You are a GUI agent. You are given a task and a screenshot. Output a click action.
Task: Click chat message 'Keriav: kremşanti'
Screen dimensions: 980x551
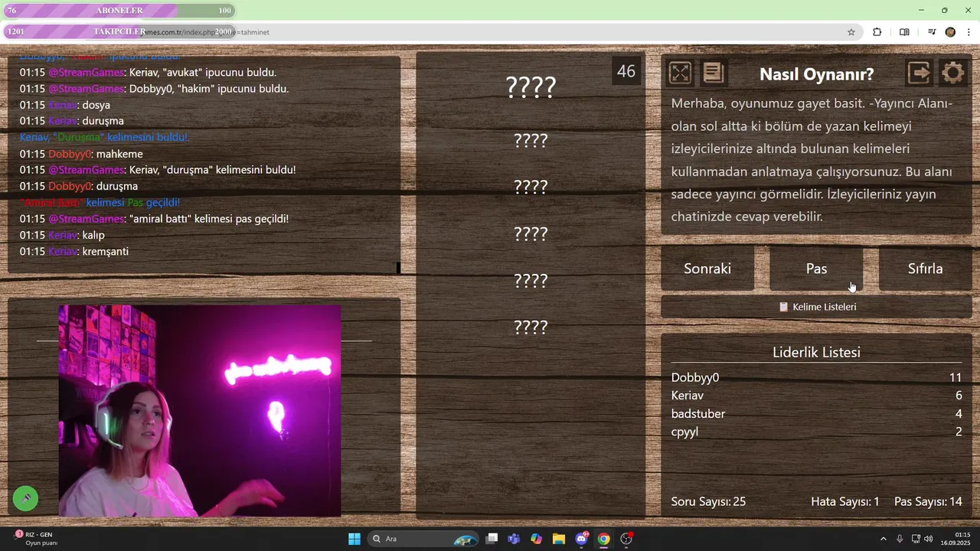pyautogui.click(x=74, y=252)
